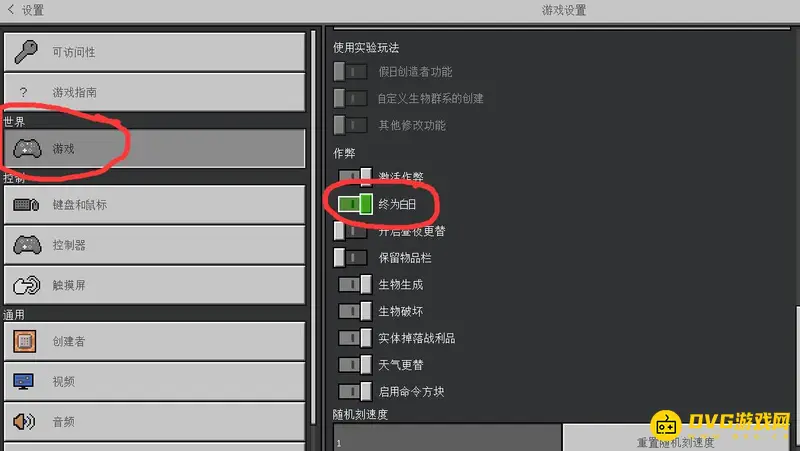
Task: Click the speaker icon for 音频
Action: (24, 421)
